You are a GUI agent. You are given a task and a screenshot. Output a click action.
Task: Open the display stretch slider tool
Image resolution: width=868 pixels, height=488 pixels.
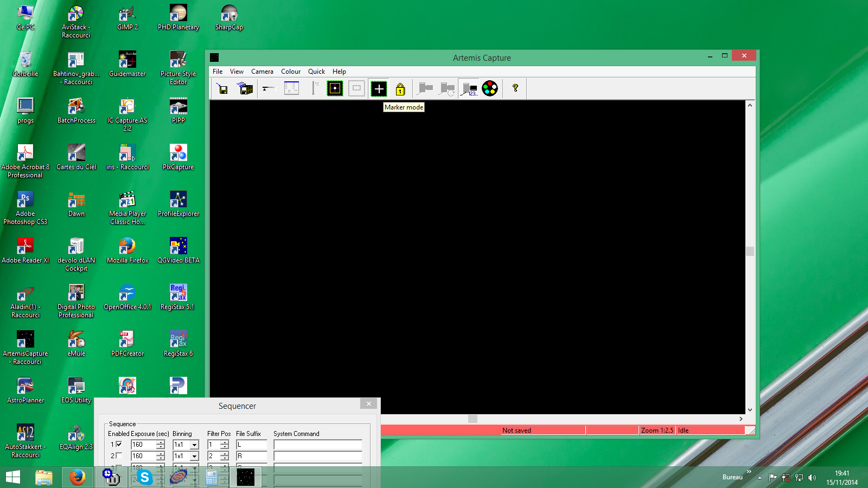tap(269, 88)
